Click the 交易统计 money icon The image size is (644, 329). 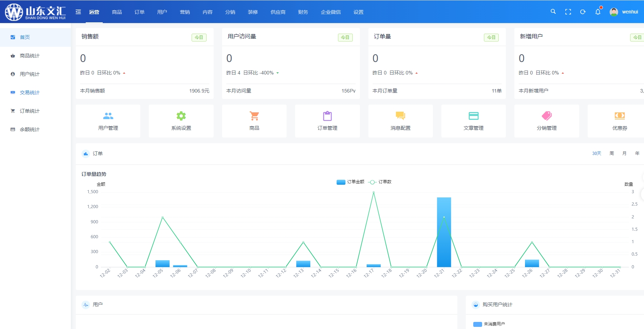point(13,93)
